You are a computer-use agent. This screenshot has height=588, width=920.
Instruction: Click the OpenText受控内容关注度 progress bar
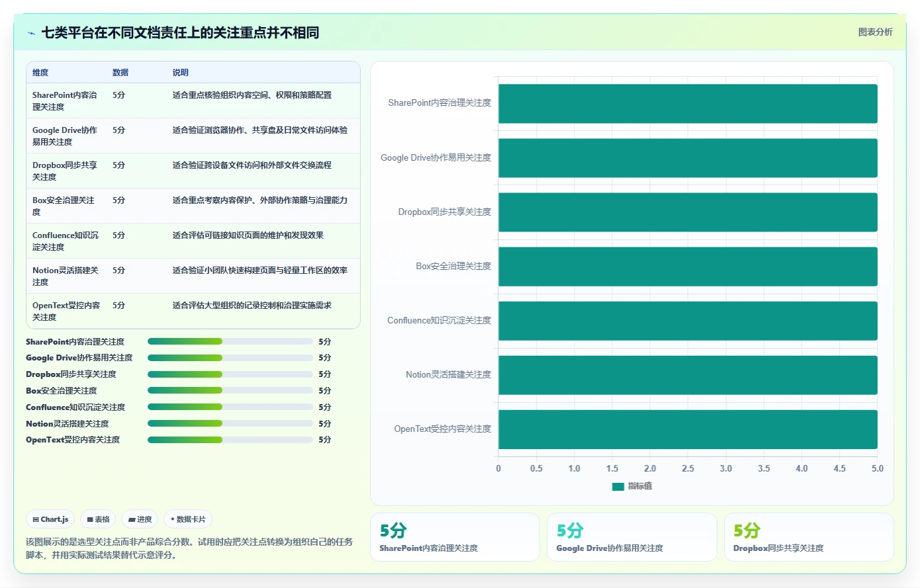pos(230,440)
